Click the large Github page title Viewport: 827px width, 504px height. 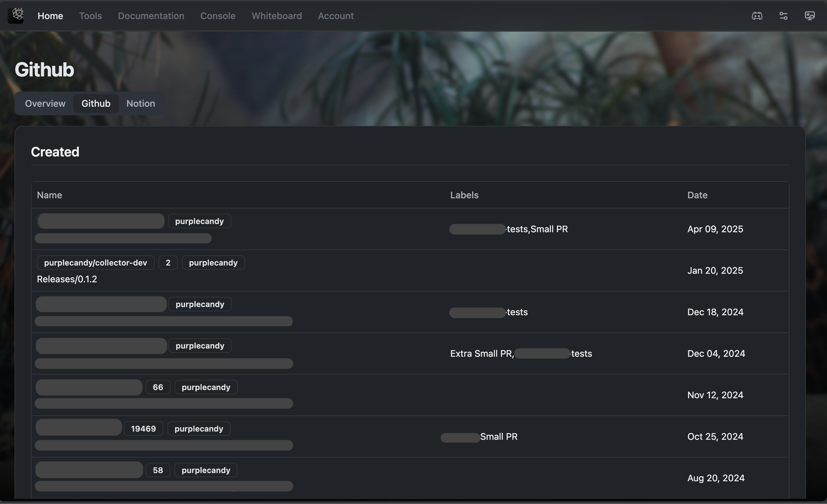pyautogui.click(x=44, y=70)
